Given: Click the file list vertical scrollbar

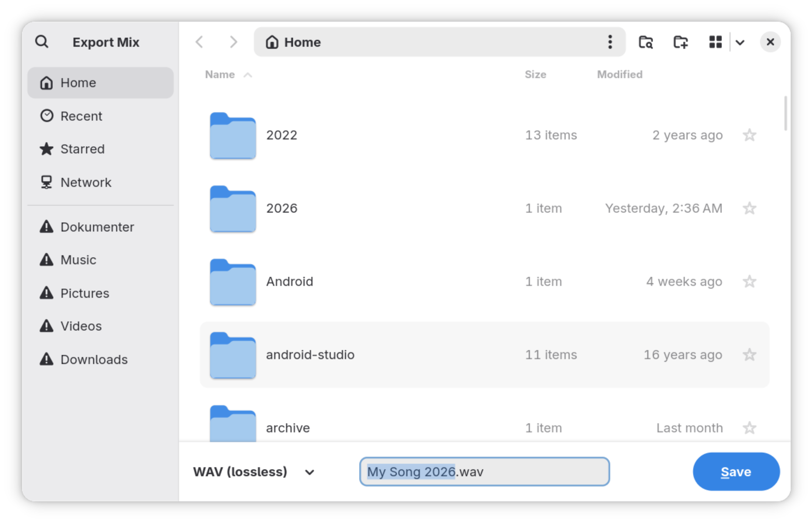Looking at the screenshot, I should [x=785, y=113].
